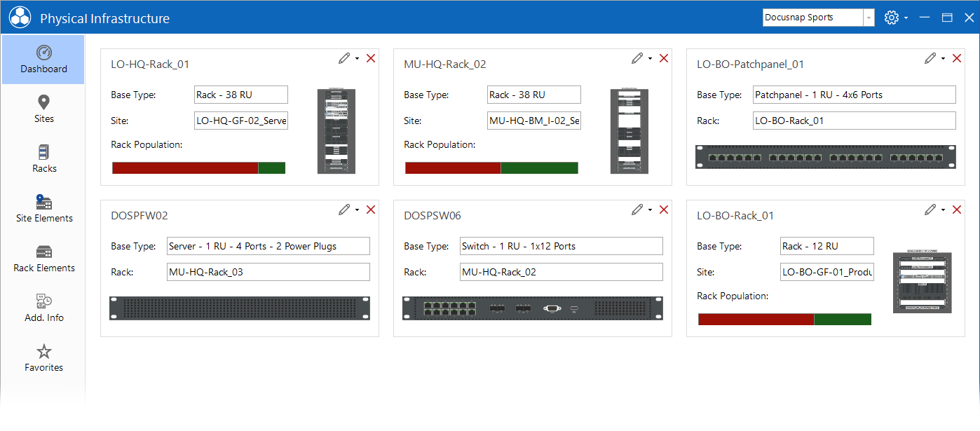
Task: Expand the edit options arrow on MU-HQ-Rack_02
Action: (x=650, y=59)
